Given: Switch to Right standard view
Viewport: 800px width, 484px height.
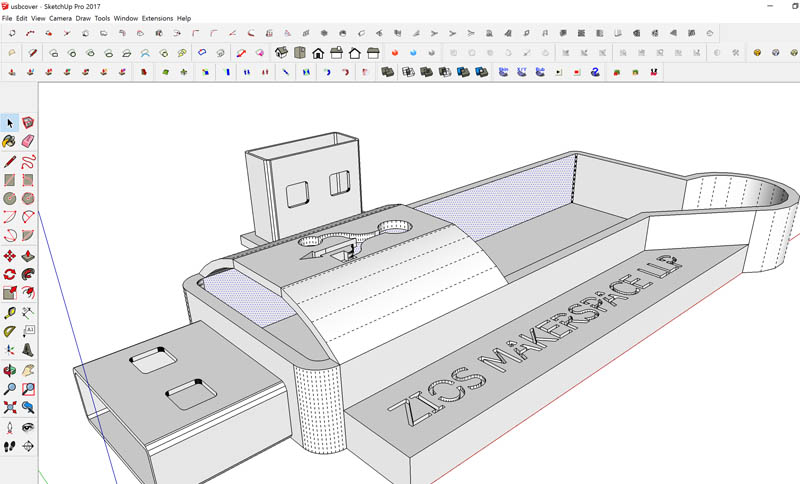Looking at the screenshot, I should tap(336, 53).
